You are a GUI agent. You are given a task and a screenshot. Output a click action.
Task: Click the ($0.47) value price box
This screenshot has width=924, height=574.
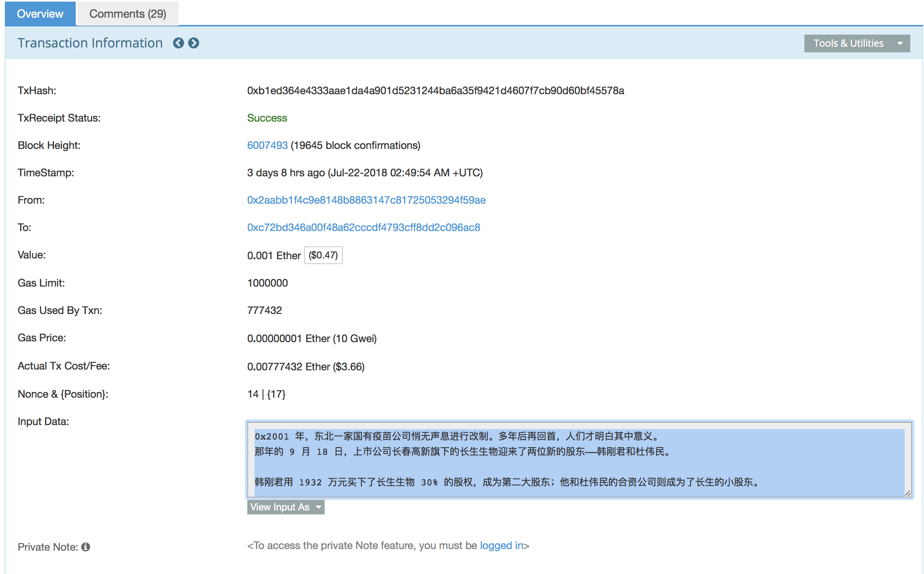(x=323, y=255)
